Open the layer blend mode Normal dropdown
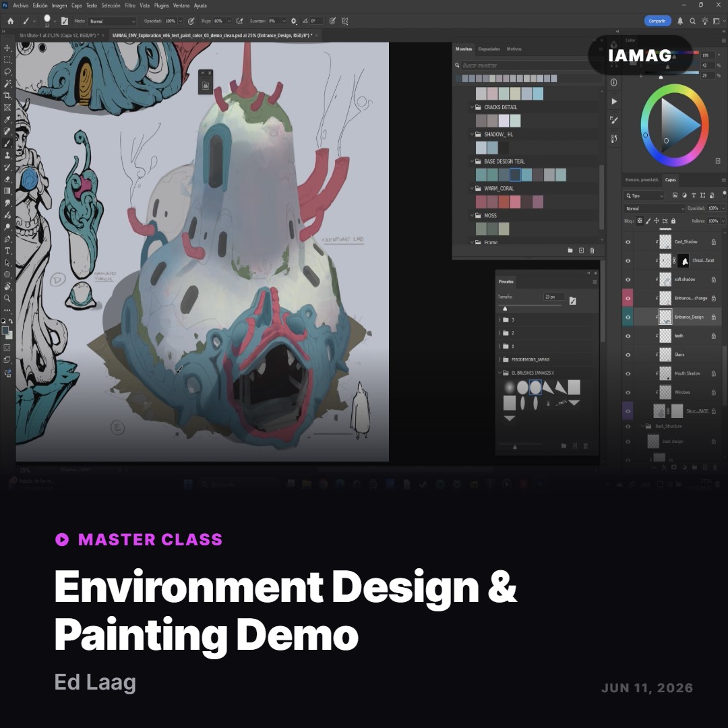The image size is (728, 728). [x=655, y=208]
